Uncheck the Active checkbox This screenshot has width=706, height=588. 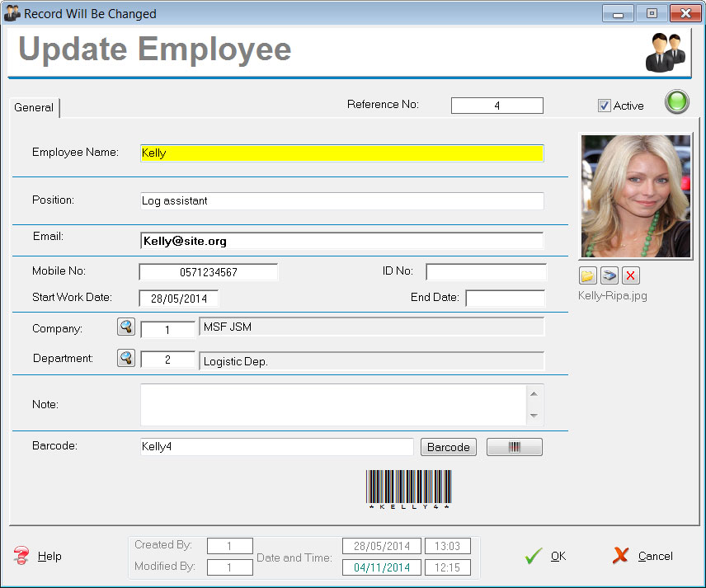tap(605, 106)
